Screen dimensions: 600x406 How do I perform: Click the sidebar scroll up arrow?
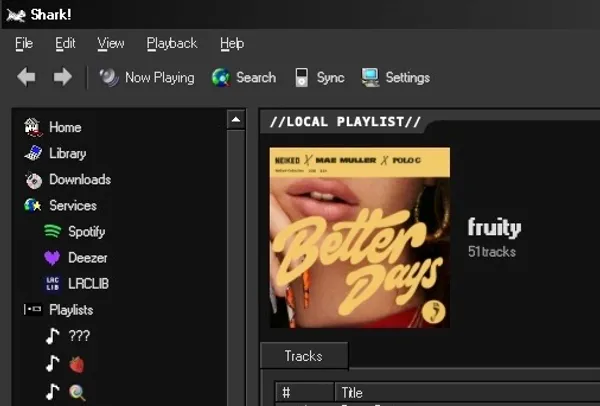[x=236, y=120]
